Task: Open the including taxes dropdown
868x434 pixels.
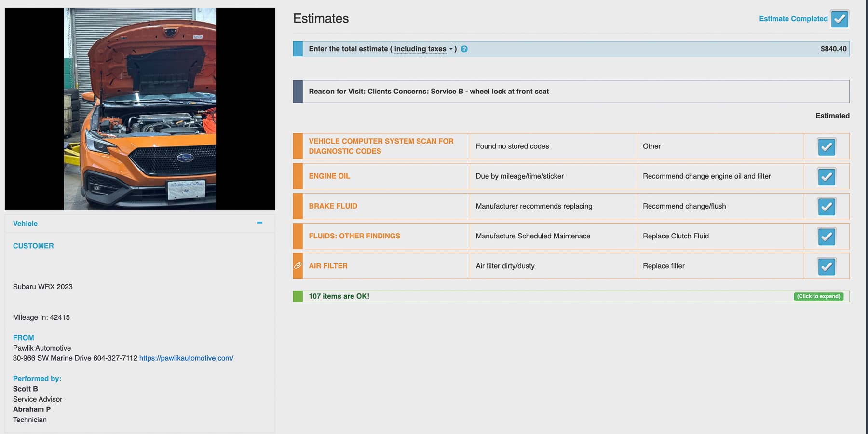Action: pyautogui.click(x=423, y=49)
